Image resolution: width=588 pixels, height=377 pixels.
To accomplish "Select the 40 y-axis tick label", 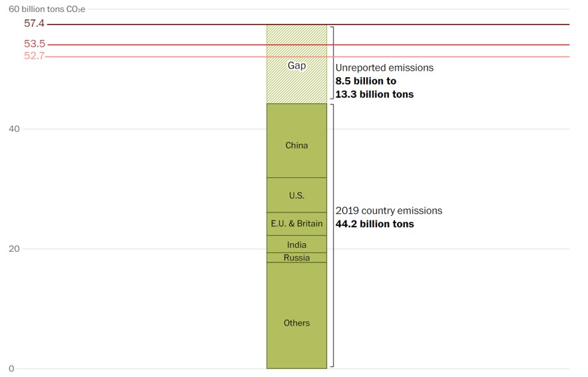I will pos(13,129).
